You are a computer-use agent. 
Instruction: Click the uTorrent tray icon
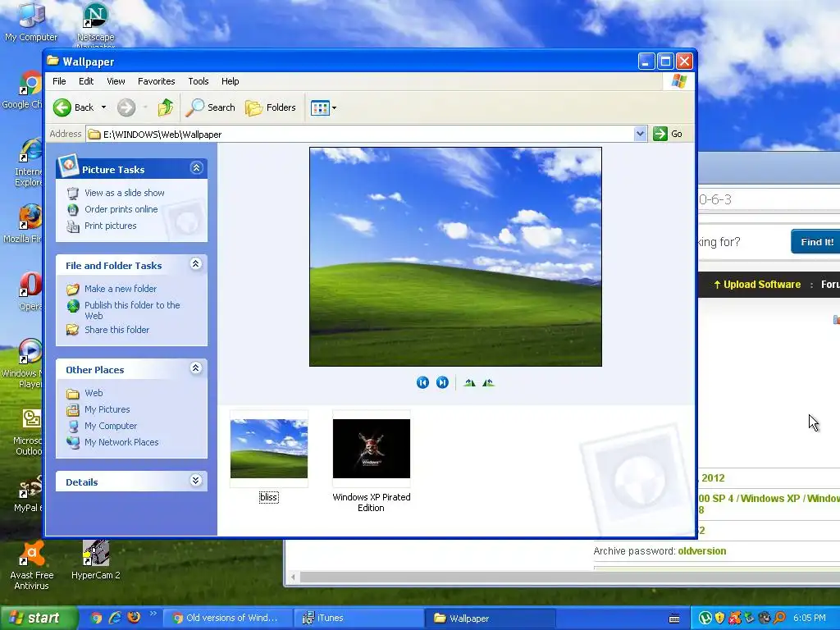click(705, 618)
